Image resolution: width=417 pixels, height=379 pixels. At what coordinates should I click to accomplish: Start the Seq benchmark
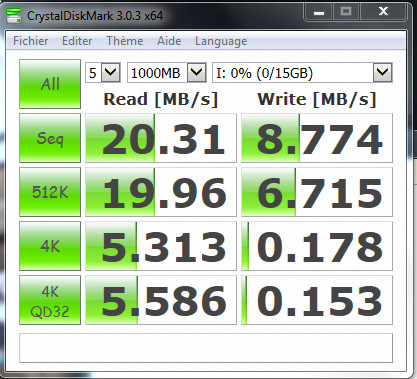click(50, 138)
